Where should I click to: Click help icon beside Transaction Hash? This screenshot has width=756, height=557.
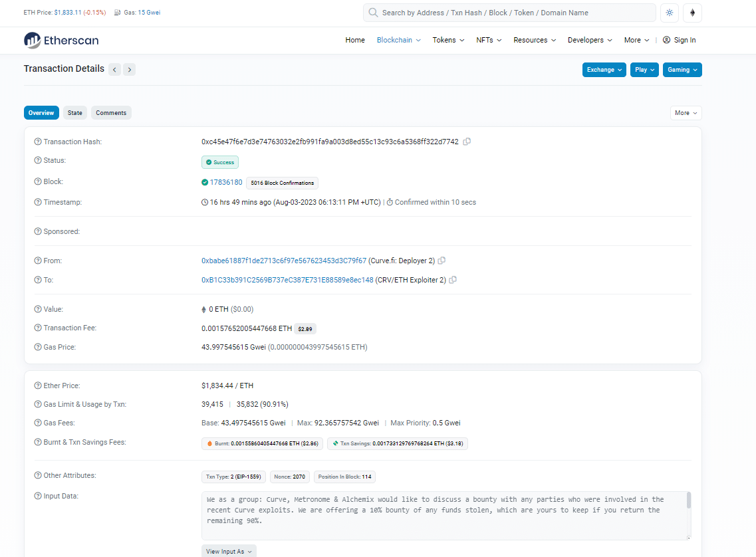point(38,142)
